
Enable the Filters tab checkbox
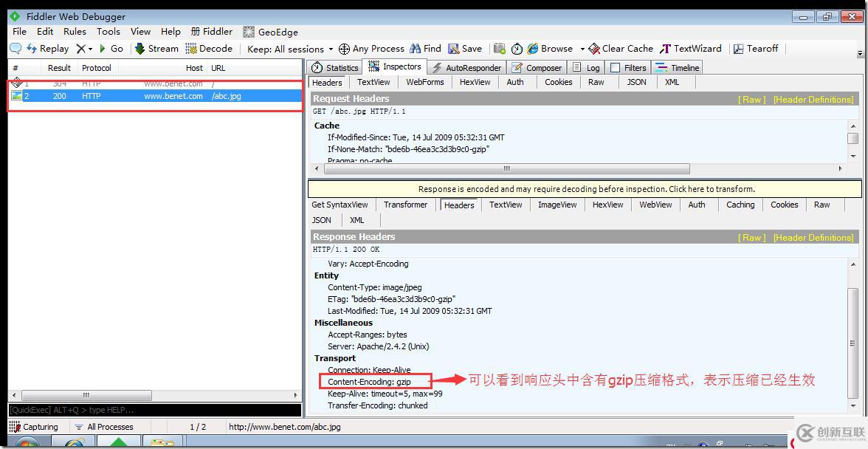[615, 68]
